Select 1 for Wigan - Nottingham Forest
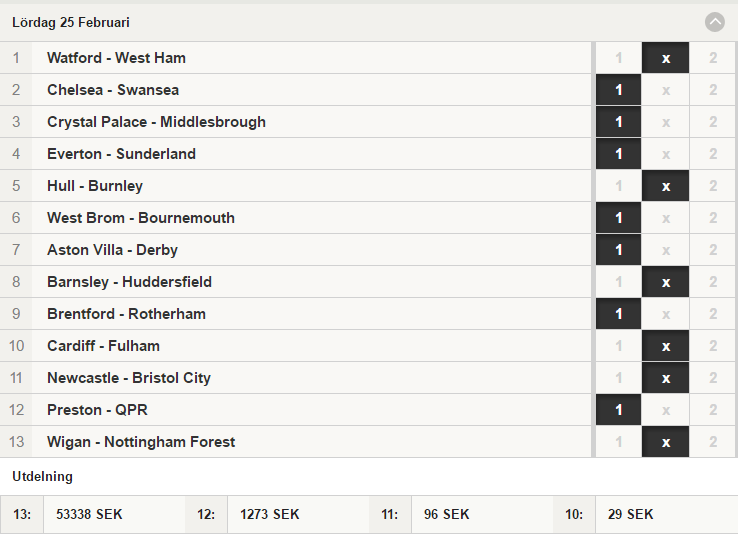 click(618, 442)
